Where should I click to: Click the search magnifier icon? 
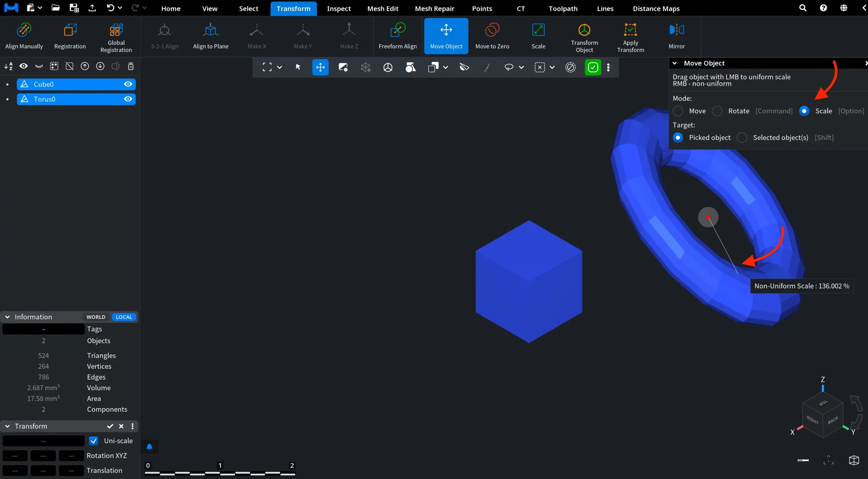(x=803, y=8)
